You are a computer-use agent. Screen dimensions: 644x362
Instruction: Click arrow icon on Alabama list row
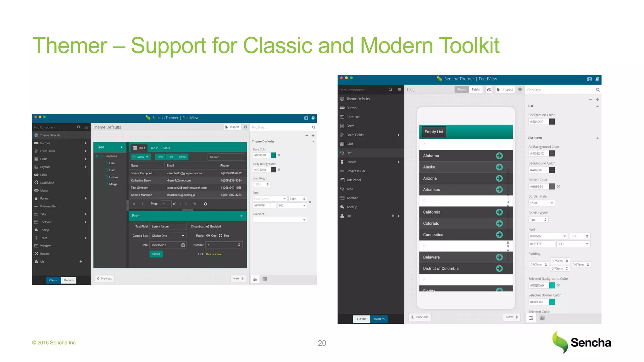pyautogui.click(x=499, y=156)
